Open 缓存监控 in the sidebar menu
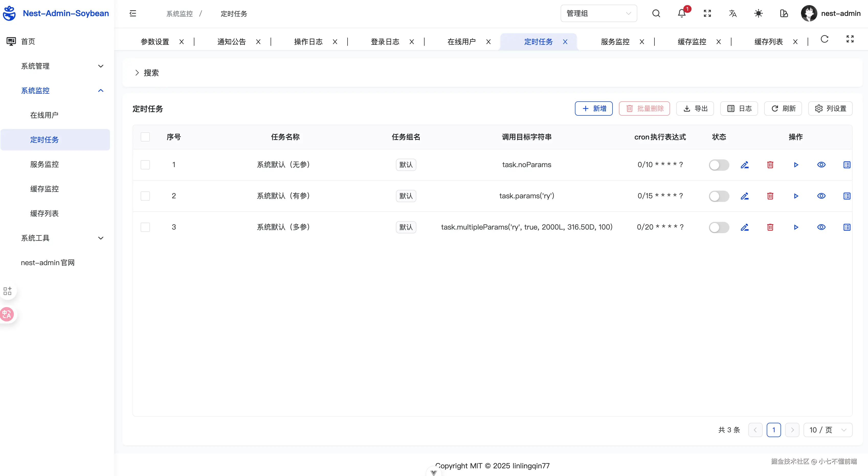Image resolution: width=868 pixels, height=476 pixels. pos(44,189)
